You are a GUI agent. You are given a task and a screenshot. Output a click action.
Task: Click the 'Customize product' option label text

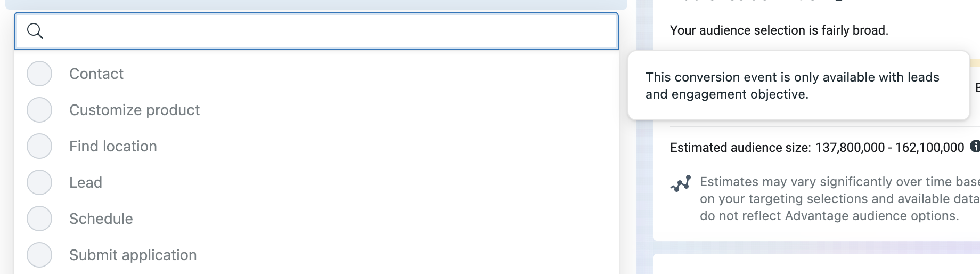[134, 110]
